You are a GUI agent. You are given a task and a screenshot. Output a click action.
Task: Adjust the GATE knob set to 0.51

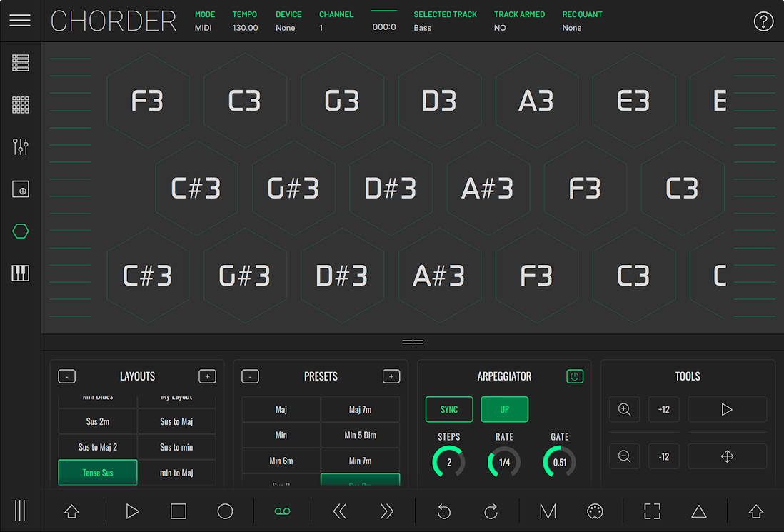click(x=559, y=462)
